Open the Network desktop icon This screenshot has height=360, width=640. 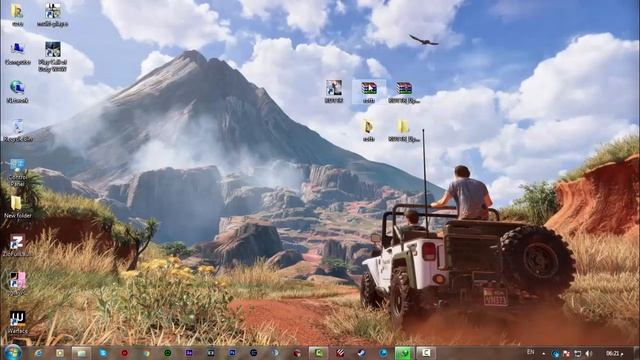(x=17, y=91)
